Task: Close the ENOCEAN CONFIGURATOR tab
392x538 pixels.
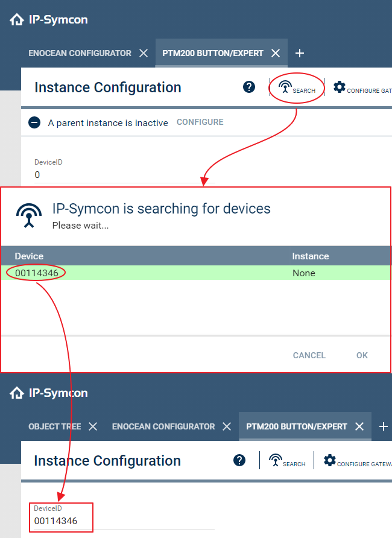Action: 143,53
